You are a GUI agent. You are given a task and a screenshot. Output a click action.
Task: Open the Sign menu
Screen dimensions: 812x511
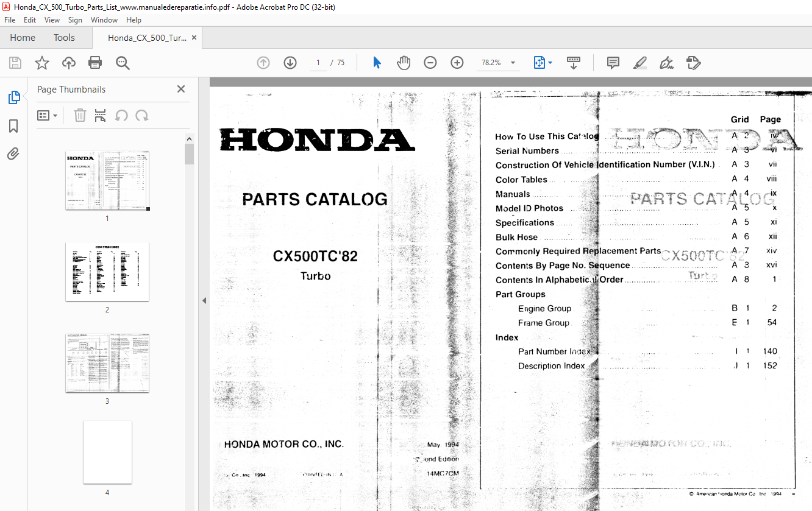(x=75, y=20)
